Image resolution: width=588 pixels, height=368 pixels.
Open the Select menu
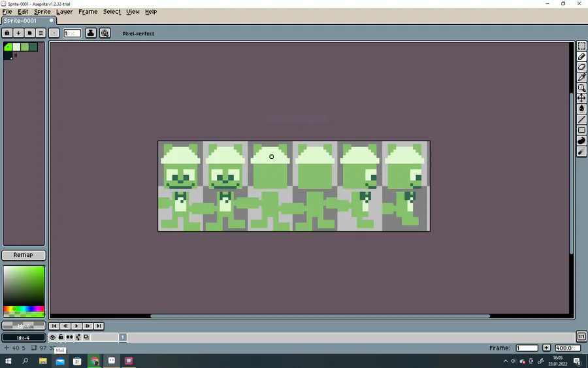click(112, 12)
